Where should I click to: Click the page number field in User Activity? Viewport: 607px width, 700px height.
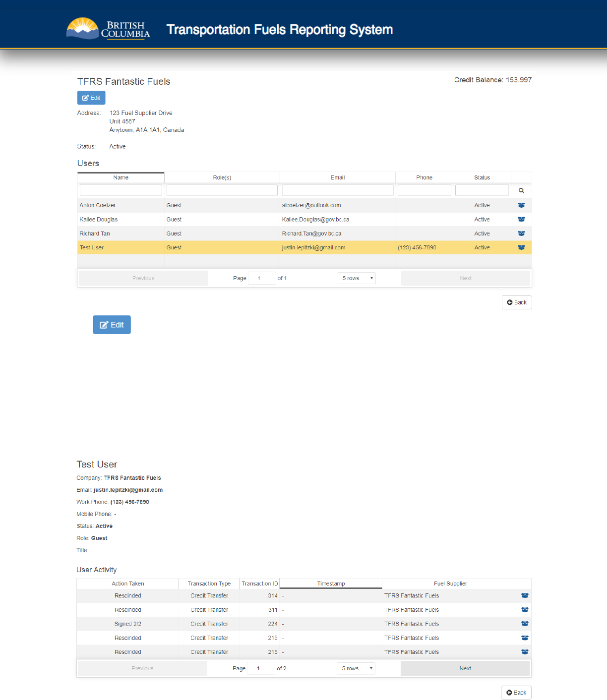(261, 668)
